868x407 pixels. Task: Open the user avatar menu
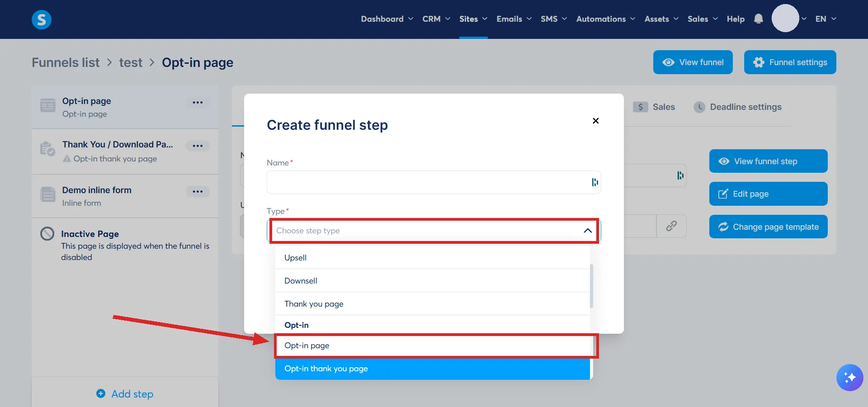click(x=785, y=19)
